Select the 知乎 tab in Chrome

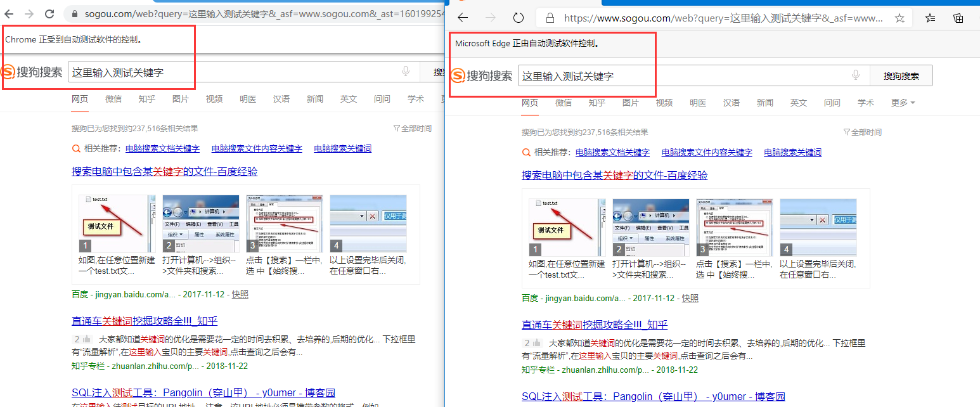click(x=147, y=99)
